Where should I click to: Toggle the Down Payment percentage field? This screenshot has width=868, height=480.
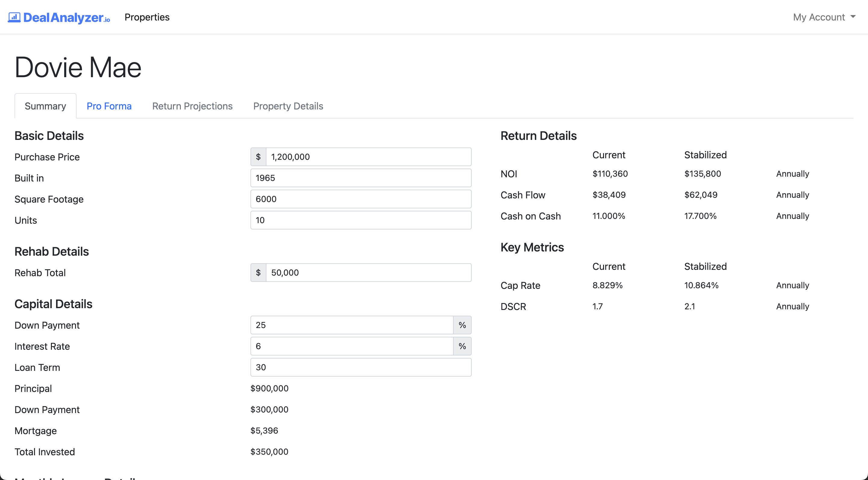463,325
